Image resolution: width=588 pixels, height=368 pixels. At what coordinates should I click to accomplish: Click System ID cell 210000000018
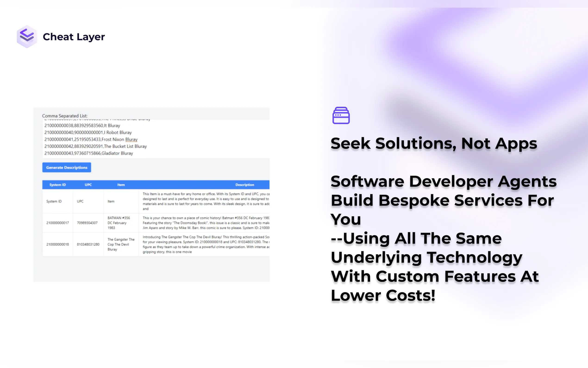tap(58, 244)
